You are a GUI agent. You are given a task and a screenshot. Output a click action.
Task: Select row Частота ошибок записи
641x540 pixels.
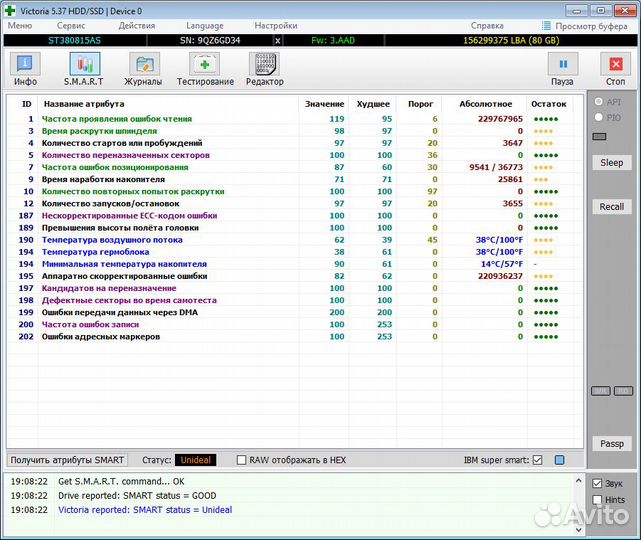click(x=295, y=324)
